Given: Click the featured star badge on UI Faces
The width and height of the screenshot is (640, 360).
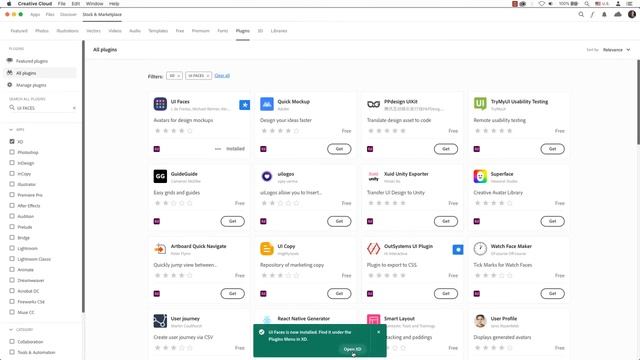Looking at the screenshot, I should (244, 105).
